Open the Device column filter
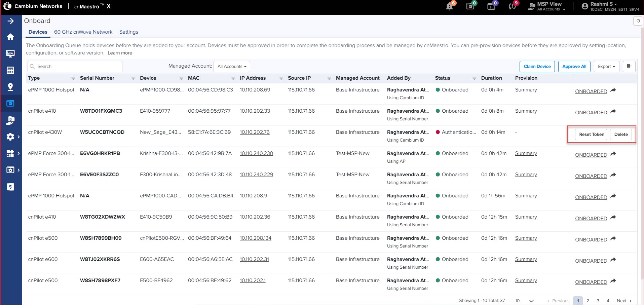The height and width of the screenshot is (305, 644). pyautogui.click(x=181, y=78)
